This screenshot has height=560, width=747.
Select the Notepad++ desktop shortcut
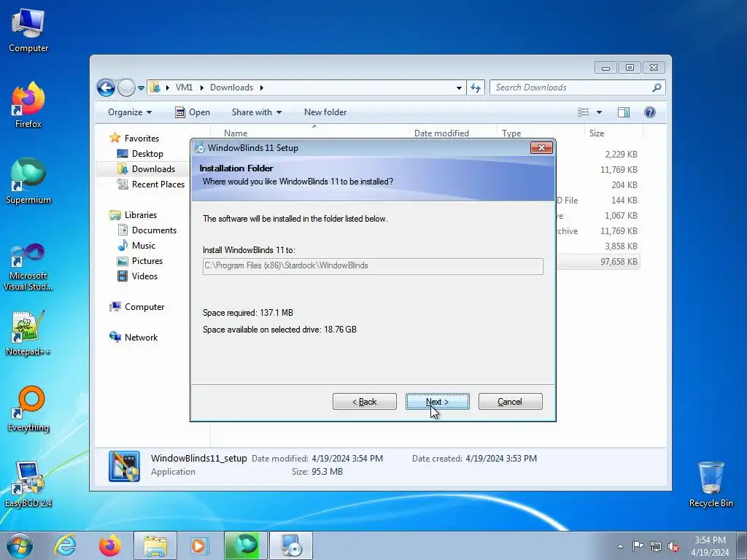28,333
